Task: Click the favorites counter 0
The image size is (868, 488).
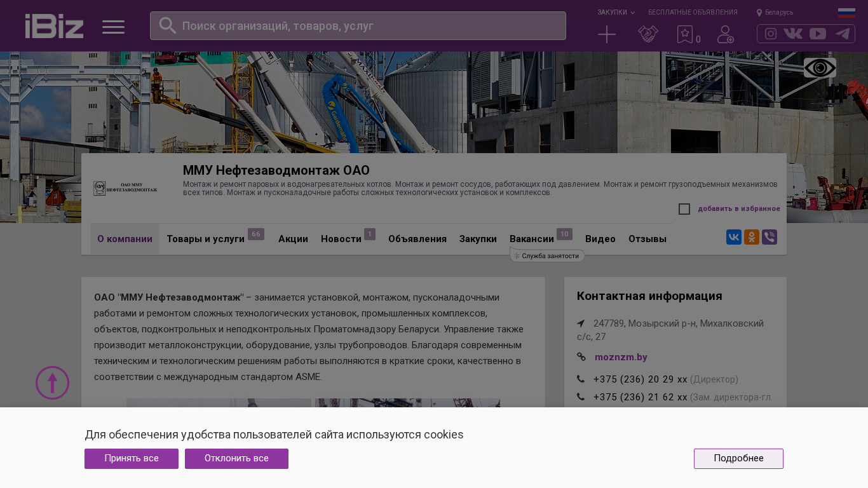Action: (x=698, y=39)
